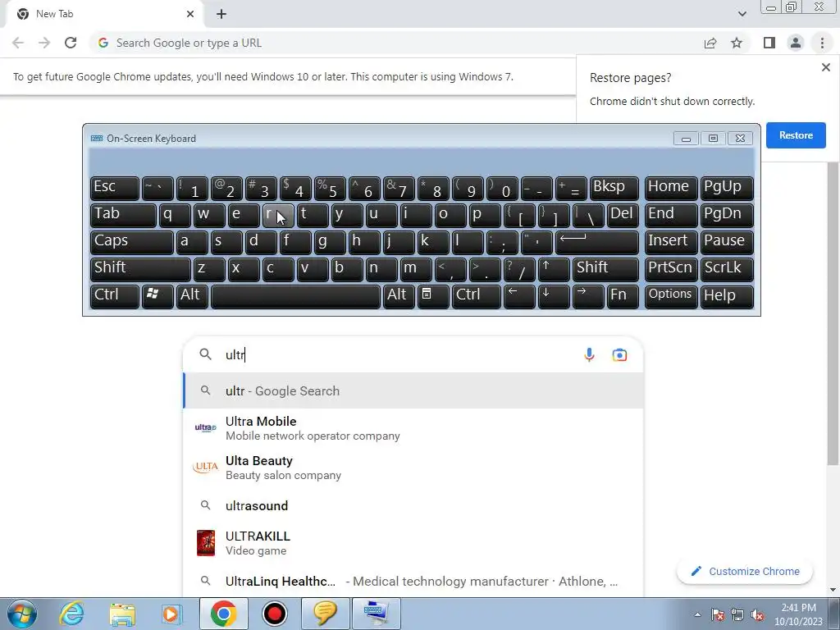Launch Internet Explorer from the taskbar

pos(72,614)
